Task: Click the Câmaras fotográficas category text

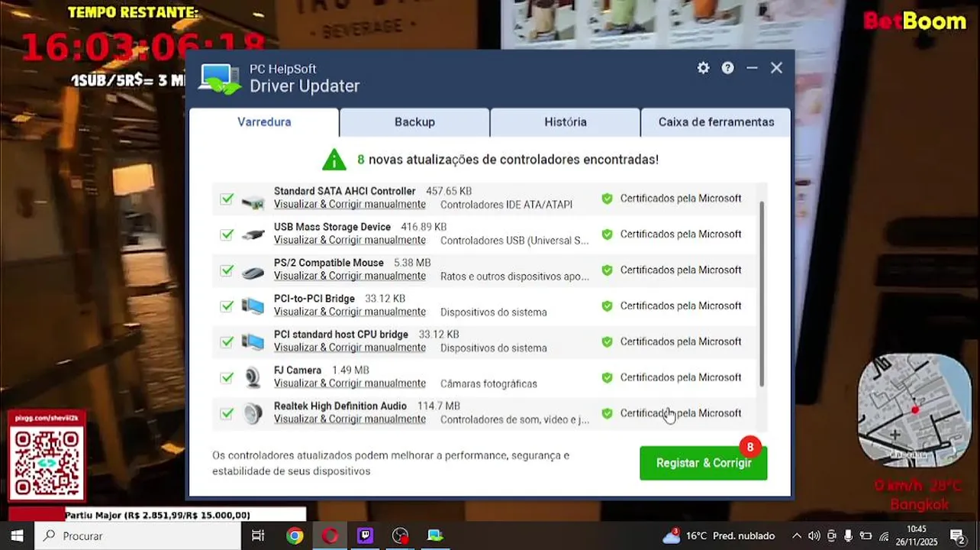Action: pyautogui.click(x=488, y=383)
